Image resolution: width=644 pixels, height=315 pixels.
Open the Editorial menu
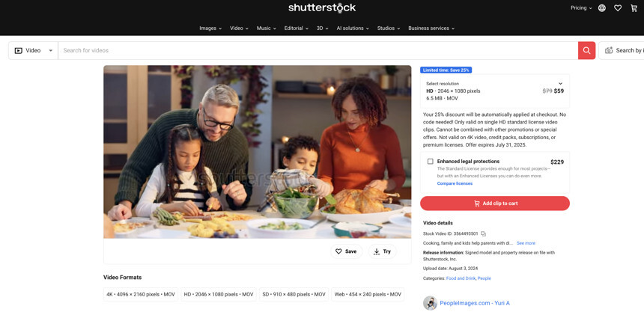296,28
